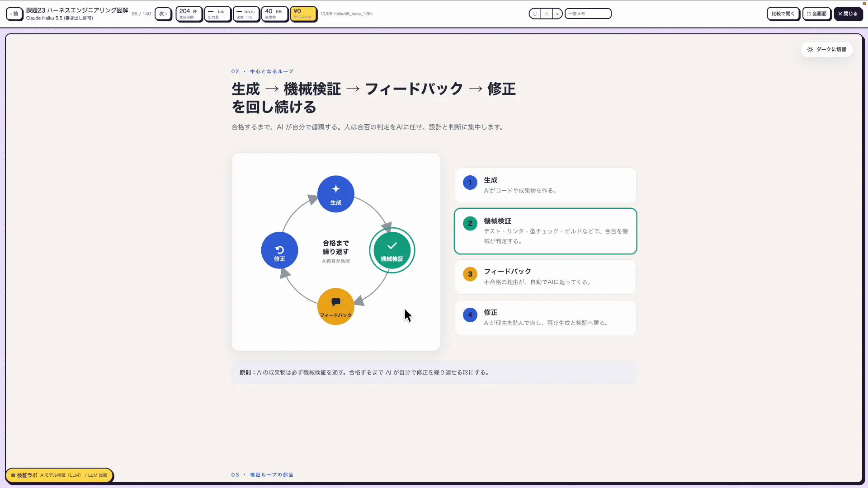Click the 65 / 140 page counter
868x488 pixels.
(x=142, y=14)
